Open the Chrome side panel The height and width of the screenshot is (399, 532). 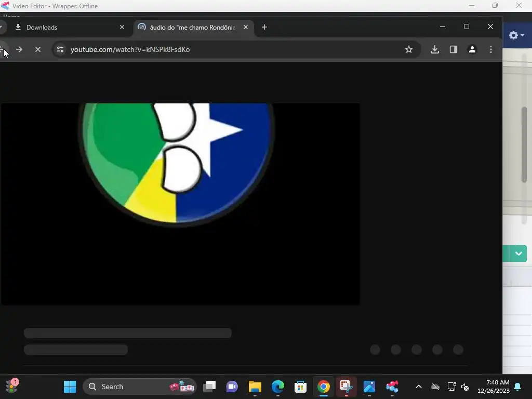[453, 49]
